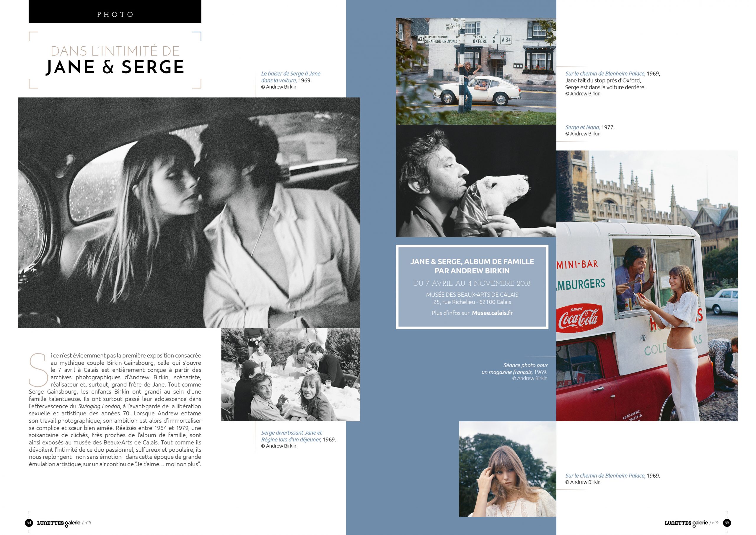Click page number 35 badge
The image size is (756, 535).
727,523
